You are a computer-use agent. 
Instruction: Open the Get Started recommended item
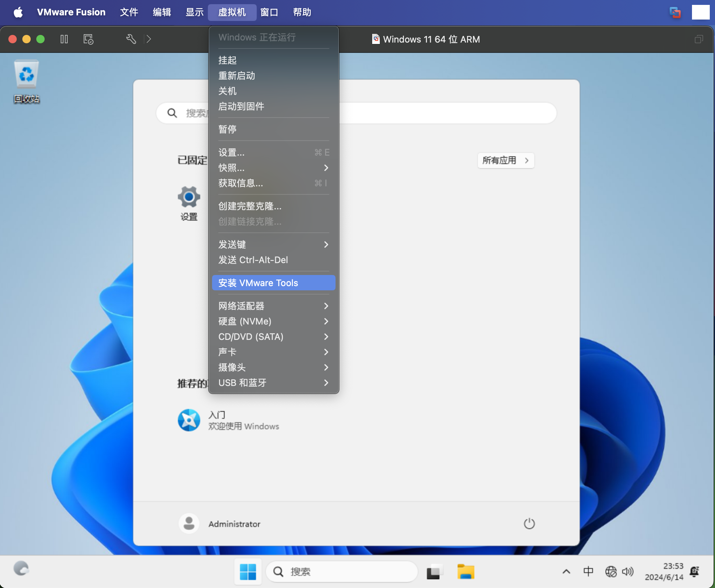pyautogui.click(x=228, y=420)
